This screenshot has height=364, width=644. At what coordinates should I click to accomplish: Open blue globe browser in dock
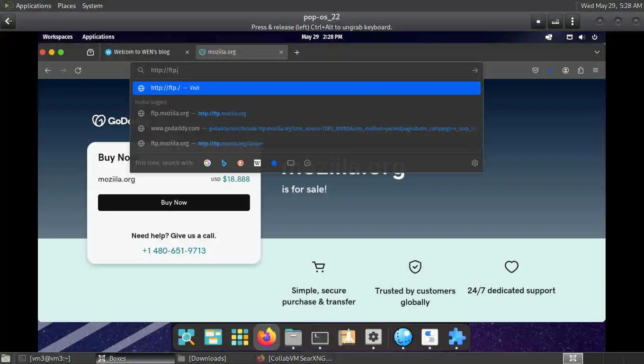click(403, 337)
